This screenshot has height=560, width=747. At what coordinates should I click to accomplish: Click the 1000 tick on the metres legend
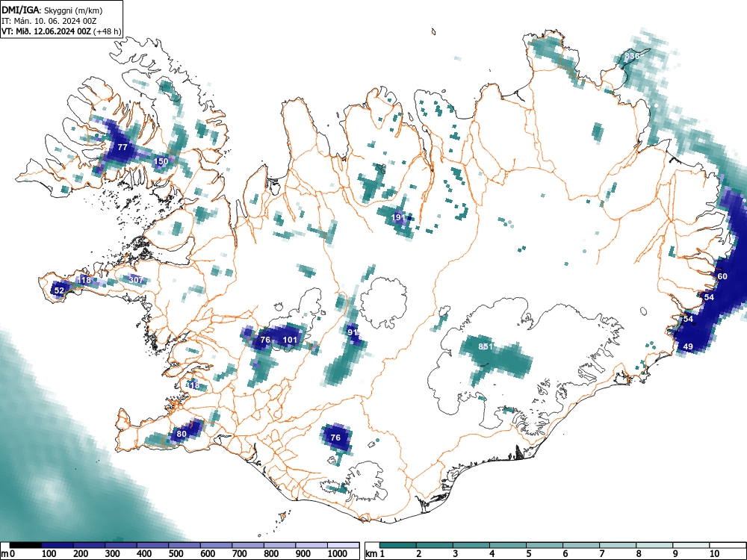[338, 554]
